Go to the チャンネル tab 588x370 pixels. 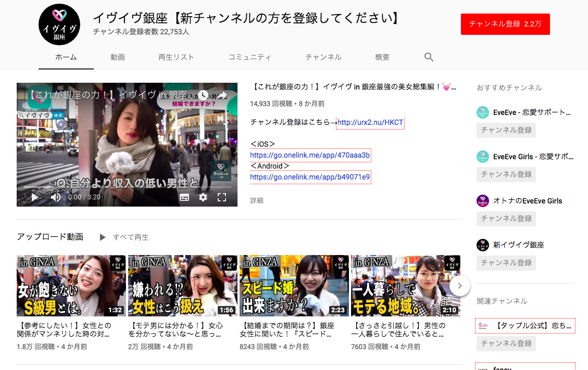323,57
